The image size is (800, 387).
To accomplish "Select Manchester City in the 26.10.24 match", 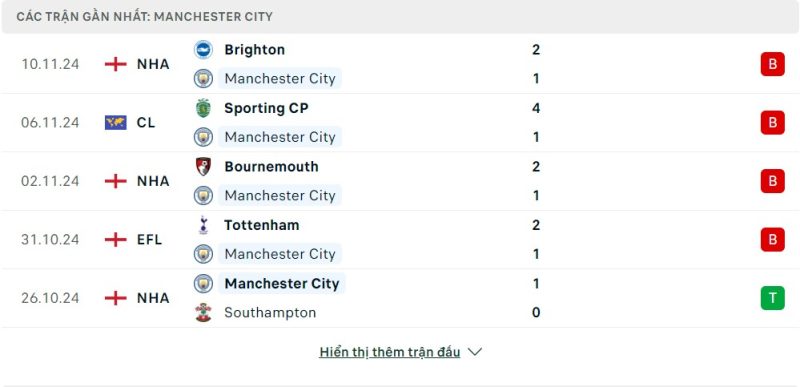I will (282, 283).
